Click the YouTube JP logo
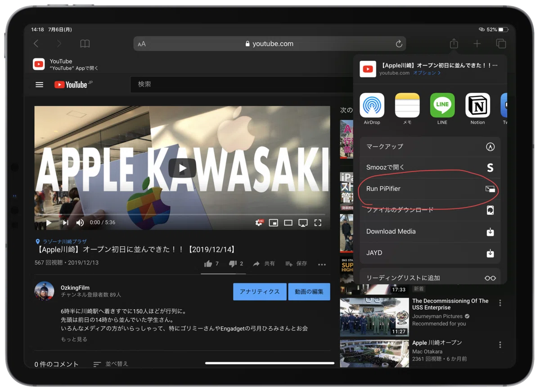The height and width of the screenshot is (392, 540). (73, 85)
